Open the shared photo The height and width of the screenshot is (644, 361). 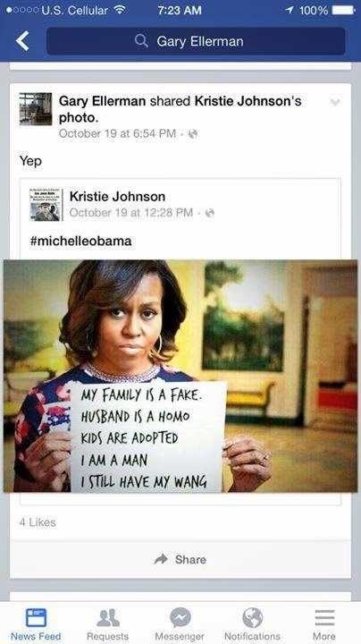coord(180,376)
